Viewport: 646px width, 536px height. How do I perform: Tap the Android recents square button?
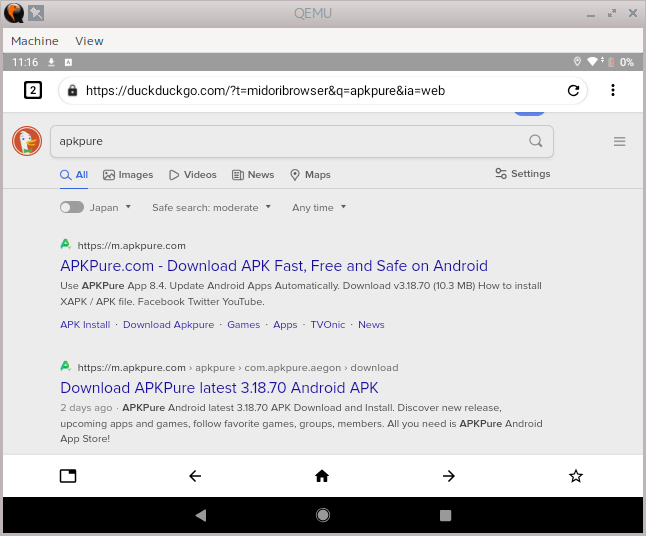[x=445, y=515]
